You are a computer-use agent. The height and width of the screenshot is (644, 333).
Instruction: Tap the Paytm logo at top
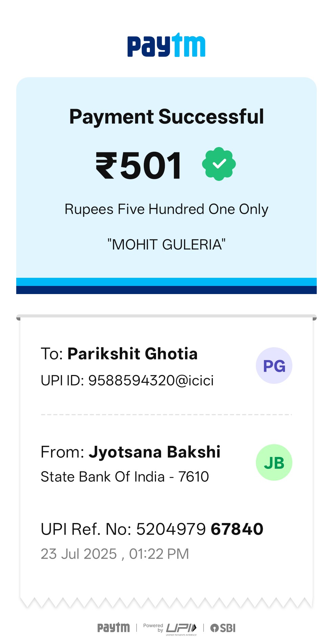(x=166, y=45)
